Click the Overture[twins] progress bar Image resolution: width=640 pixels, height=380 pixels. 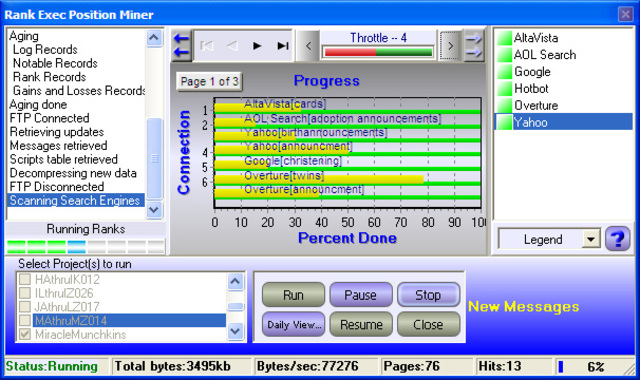[319, 179]
